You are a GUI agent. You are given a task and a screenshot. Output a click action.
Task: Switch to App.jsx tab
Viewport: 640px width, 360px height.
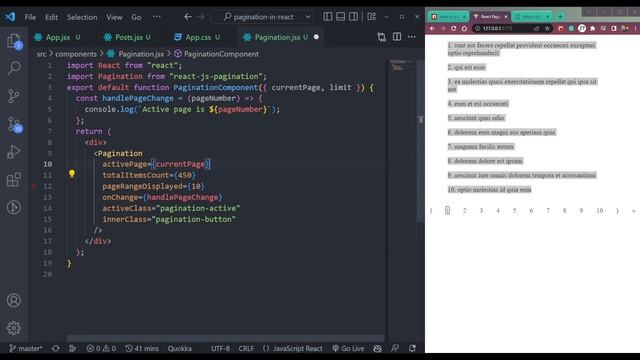pyautogui.click(x=58, y=37)
